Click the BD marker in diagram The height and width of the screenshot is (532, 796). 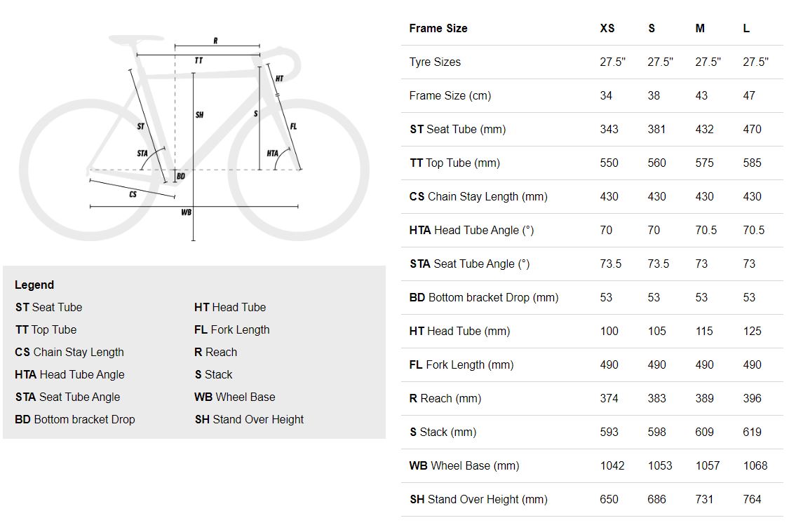pos(181,176)
